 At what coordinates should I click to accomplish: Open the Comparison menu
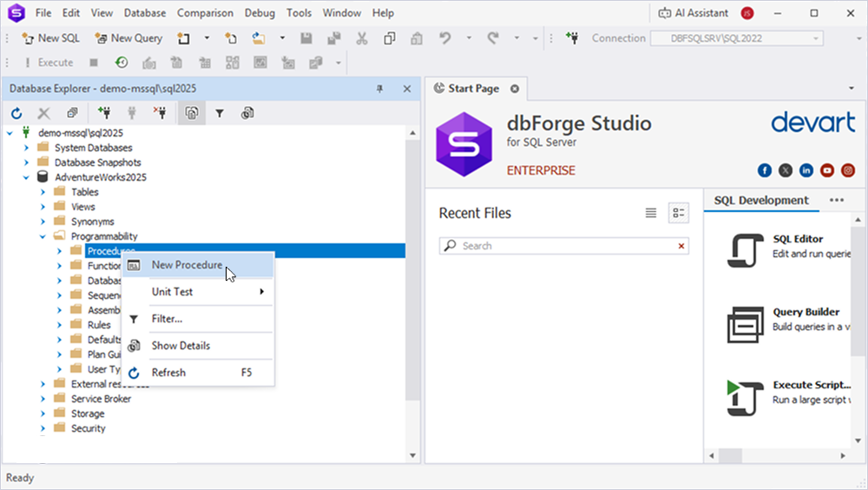[x=205, y=13]
